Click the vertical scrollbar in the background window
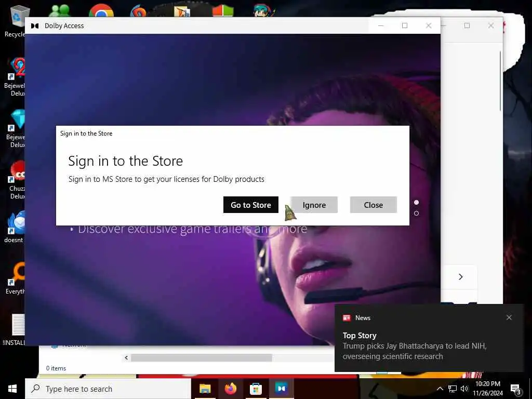The image size is (532, 399). 500,81
